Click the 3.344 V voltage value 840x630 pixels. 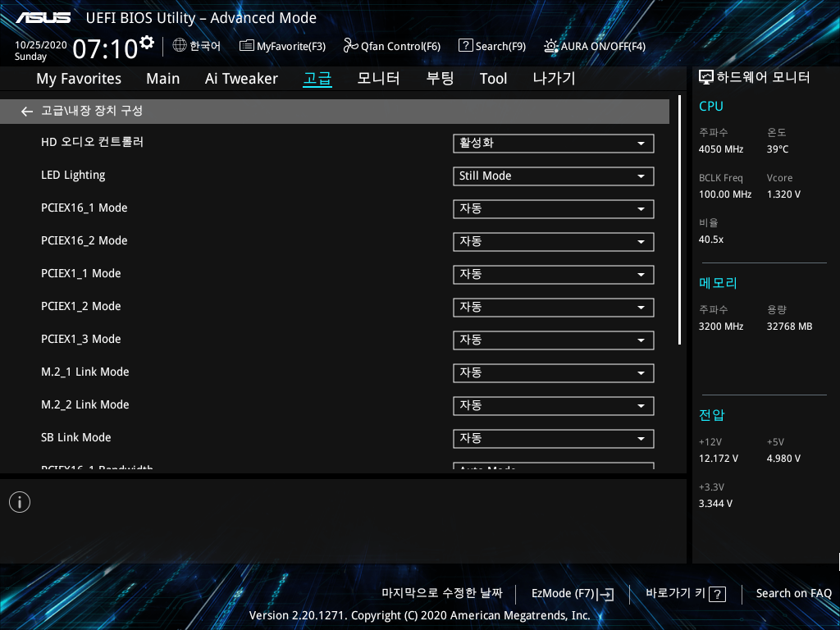(x=715, y=504)
